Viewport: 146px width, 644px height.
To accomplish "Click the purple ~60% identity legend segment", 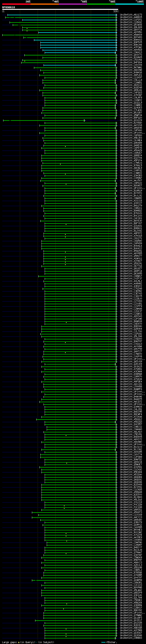I will coord(73,4).
